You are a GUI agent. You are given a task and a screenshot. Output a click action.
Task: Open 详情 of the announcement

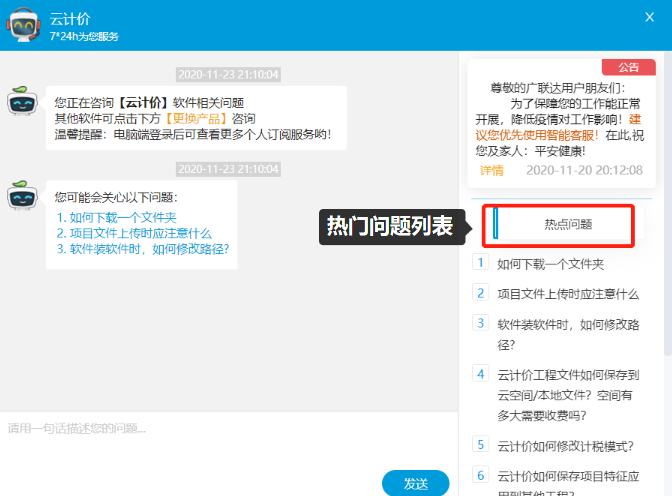491,170
